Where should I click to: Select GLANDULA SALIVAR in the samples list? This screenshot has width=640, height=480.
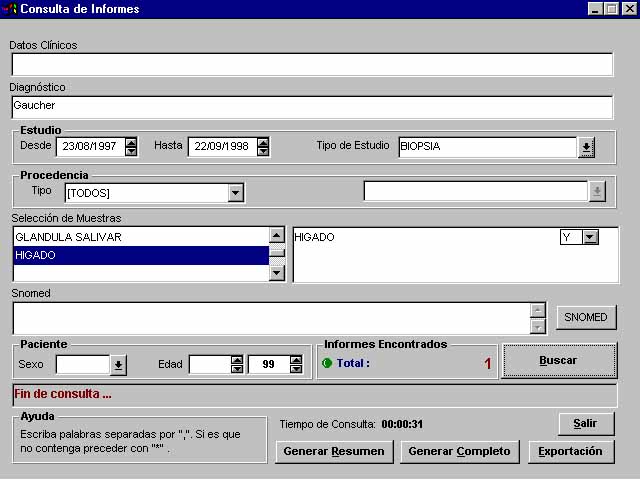pos(140,237)
